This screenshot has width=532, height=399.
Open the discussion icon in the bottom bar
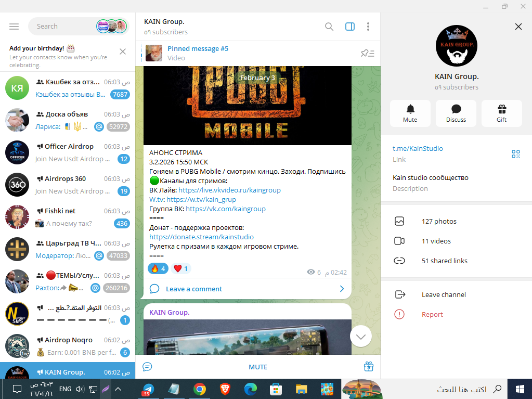[147, 367]
